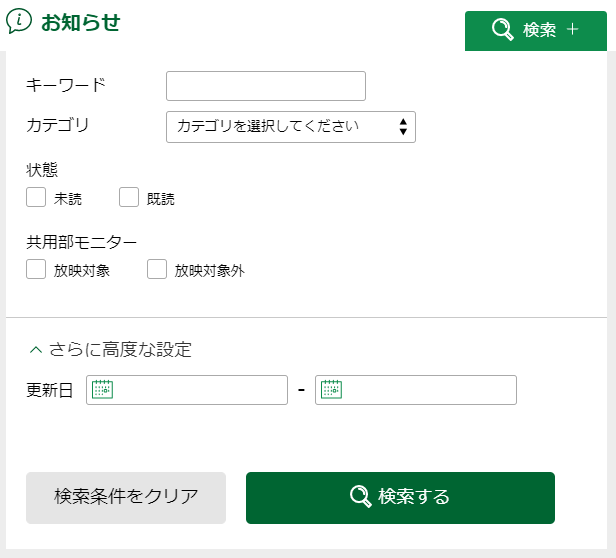The width and height of the screenshot is (616, 558).
Task: Check the 未読 checkbox
Action: pos(36,197)
